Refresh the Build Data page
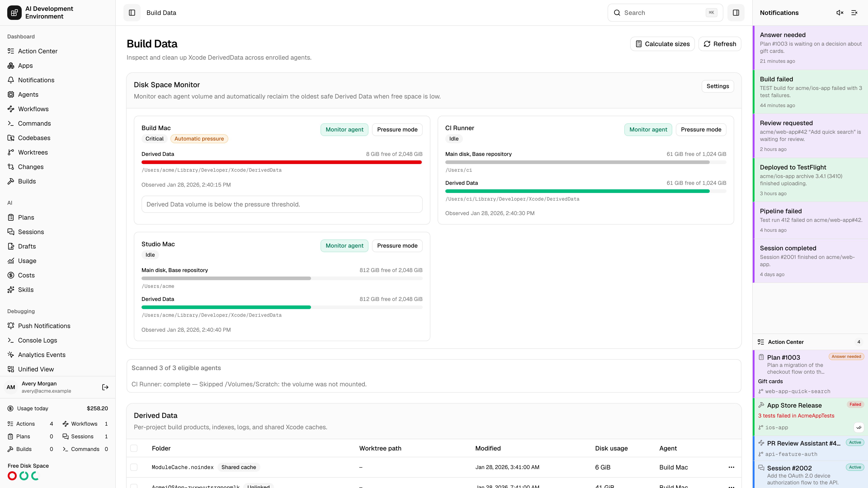 (x=719, y=44)
